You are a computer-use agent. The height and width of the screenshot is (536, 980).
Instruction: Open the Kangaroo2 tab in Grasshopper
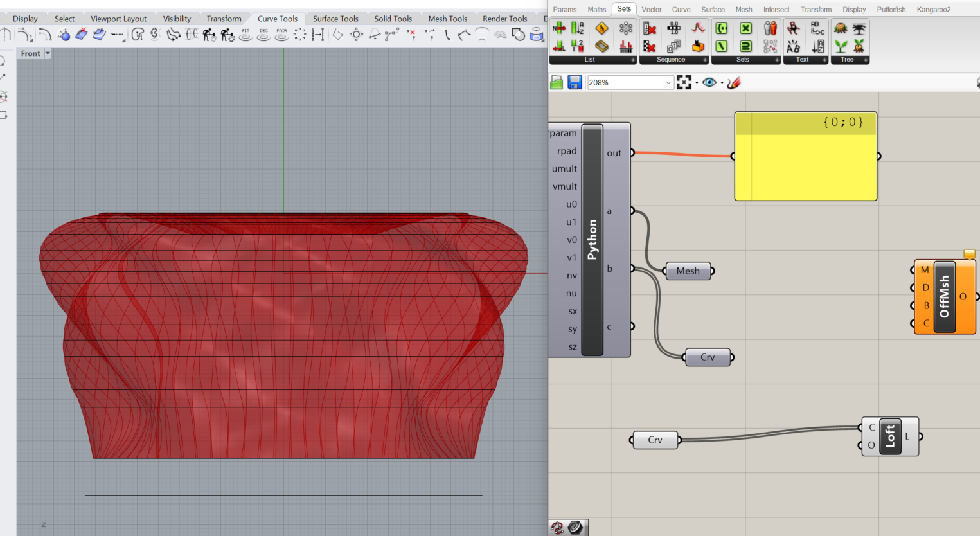click(934, 10)
